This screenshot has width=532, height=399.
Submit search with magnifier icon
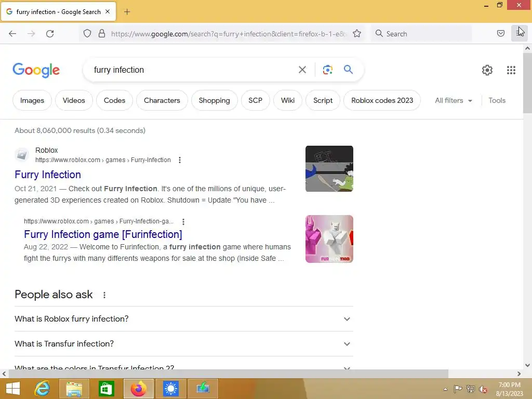tap(348, 70)
